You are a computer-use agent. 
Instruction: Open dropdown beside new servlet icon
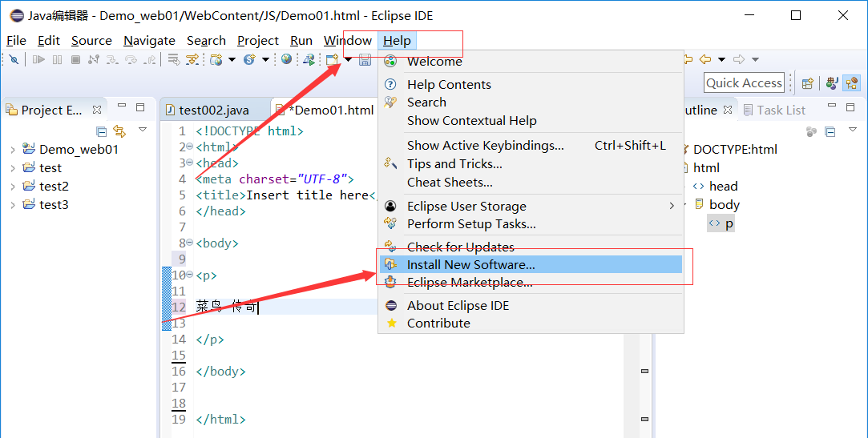pyautogui.click(x=266, y=59)
